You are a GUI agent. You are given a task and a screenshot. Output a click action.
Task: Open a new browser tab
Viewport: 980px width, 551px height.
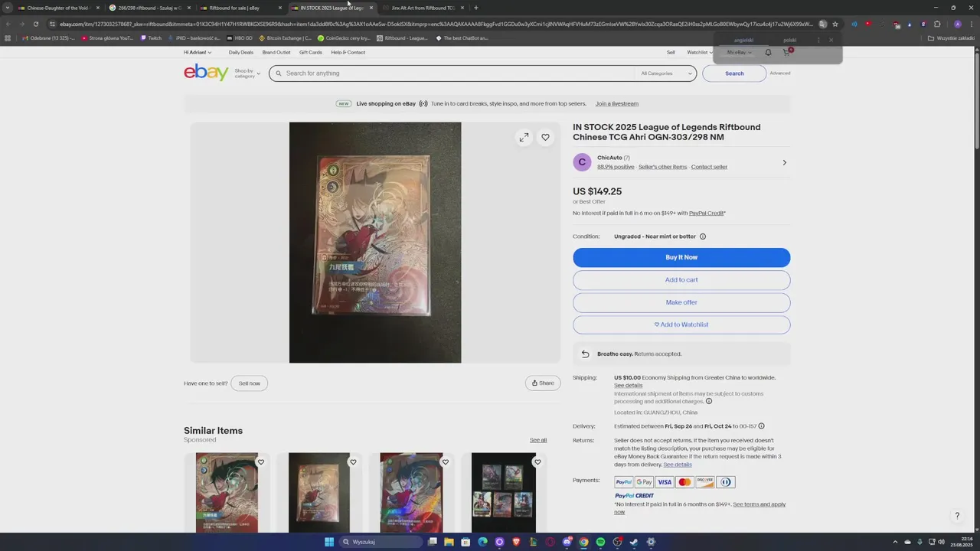pyautogui.click(x=476, y=8)
